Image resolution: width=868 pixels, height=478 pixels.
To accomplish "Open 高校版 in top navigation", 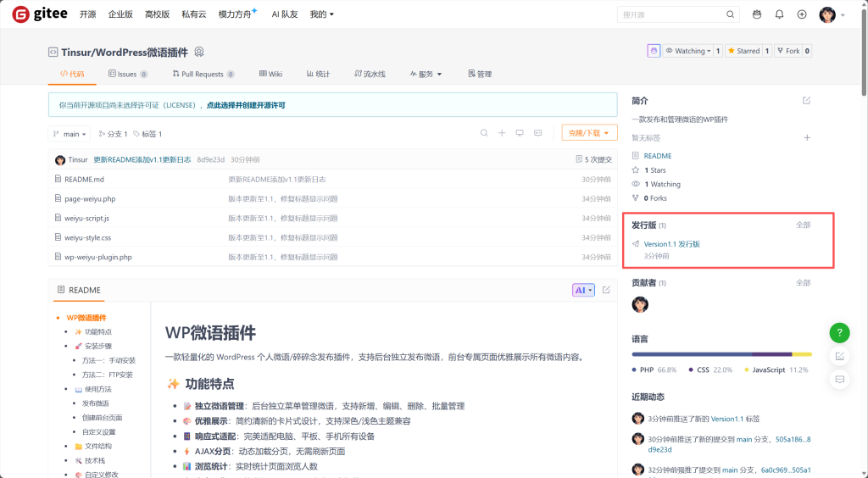I will [x=157, y=14].
